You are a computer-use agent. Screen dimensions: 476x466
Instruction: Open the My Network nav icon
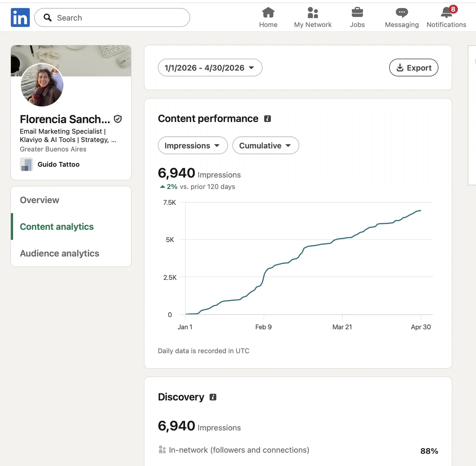(313, 13)
